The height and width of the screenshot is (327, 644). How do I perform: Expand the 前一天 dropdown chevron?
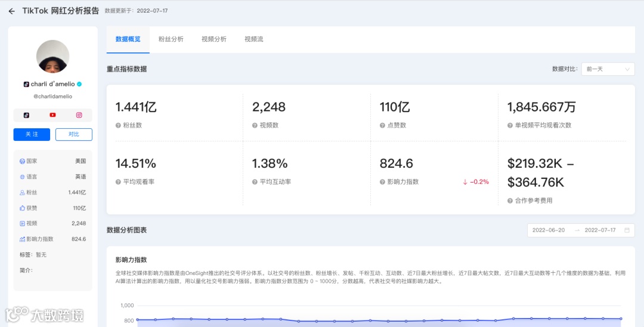[627, 69]
